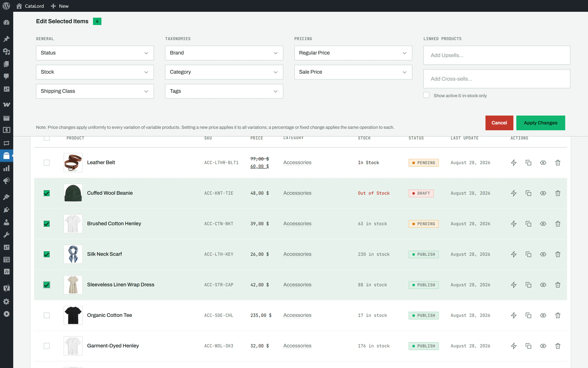
Task: Cancel the bulk edit
Action: [x=499, y=123]
